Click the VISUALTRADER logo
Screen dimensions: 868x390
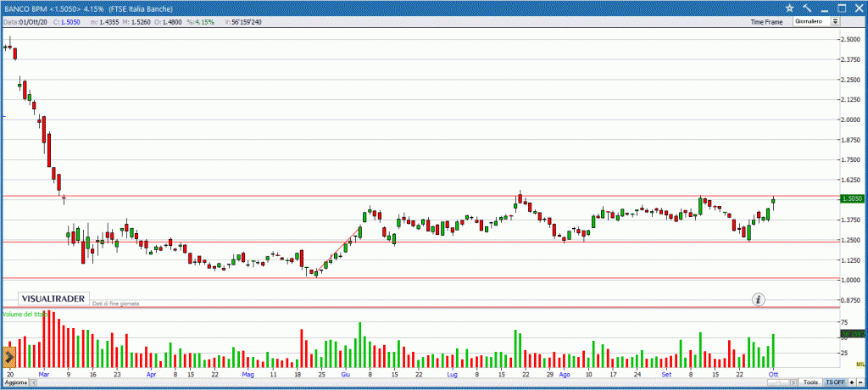(53, 298)
